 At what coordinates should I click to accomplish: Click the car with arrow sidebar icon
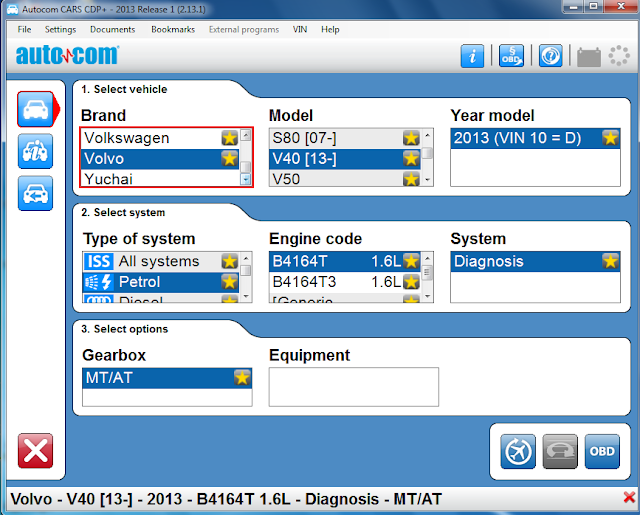tap(36, 193)
